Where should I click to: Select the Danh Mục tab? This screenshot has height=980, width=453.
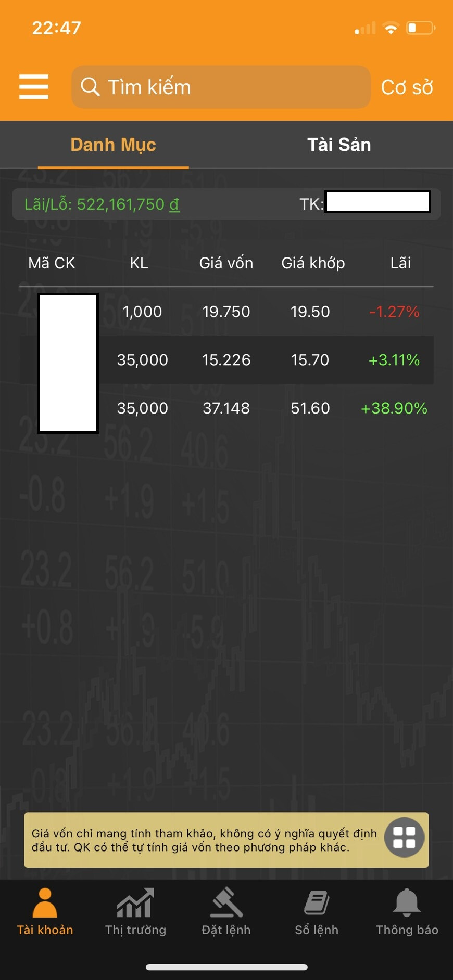click(113, 145)
